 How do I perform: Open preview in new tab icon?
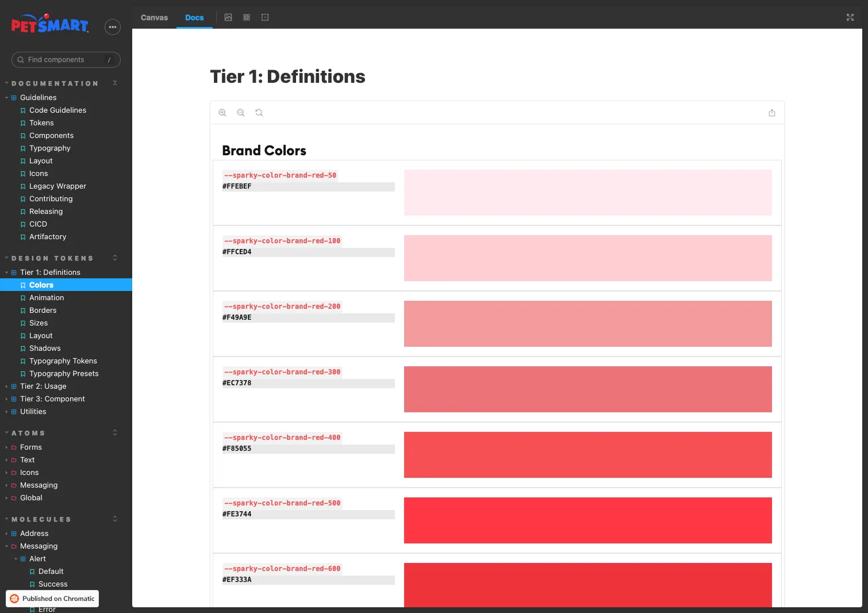(772, 113)
